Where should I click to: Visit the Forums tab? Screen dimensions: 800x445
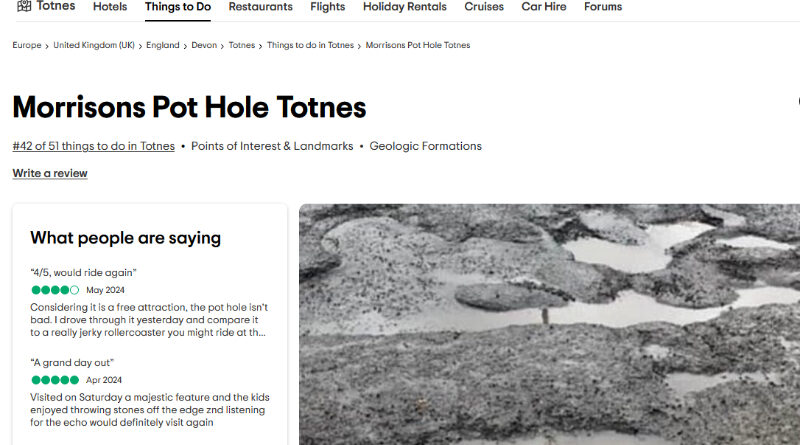pos(603,7)
